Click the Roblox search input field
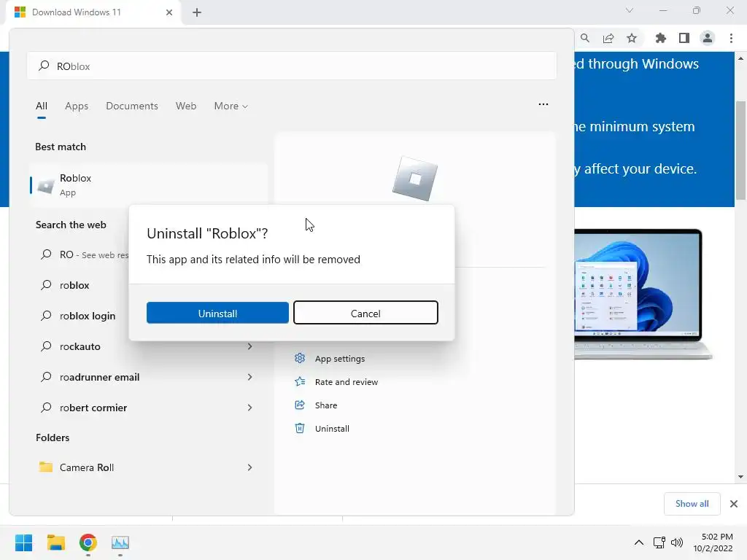Screen dimensions: 747x560 tap(292, 66)
